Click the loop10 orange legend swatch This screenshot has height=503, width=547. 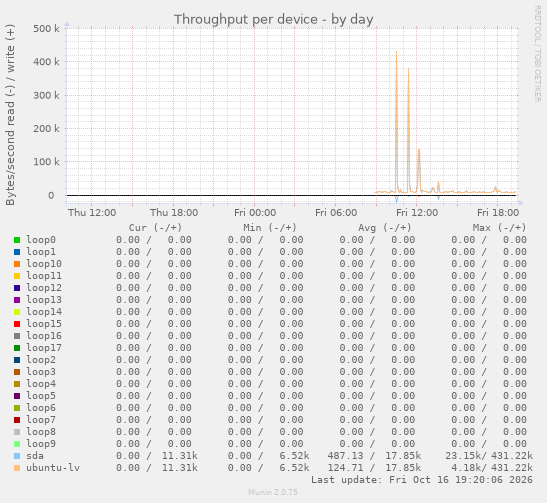coord(17,264)
